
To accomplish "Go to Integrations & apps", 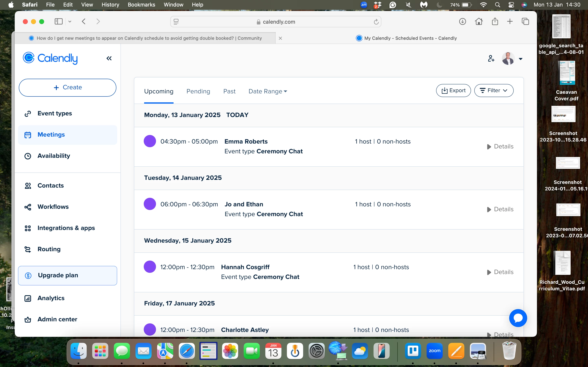I will click(66, 228).
